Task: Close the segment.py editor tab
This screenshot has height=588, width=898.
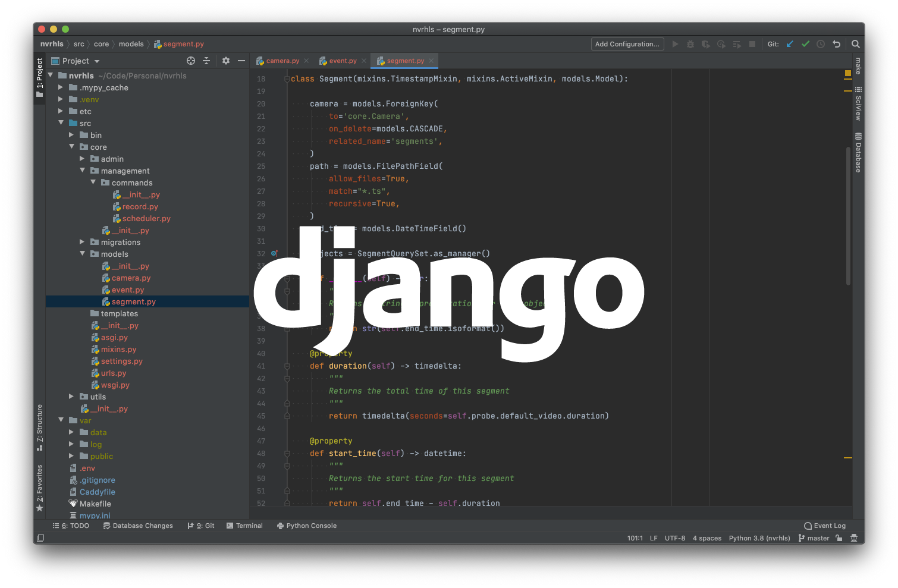Action: (431, 61)
